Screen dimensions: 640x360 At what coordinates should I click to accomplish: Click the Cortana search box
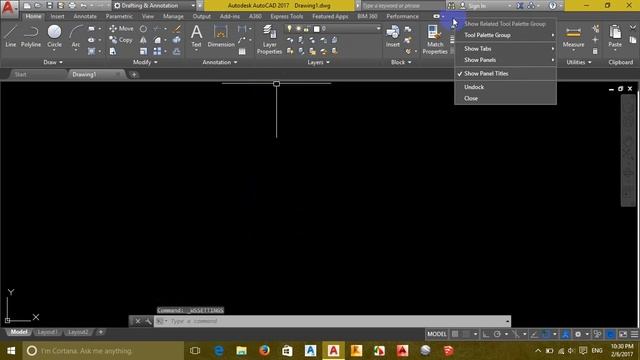[x=103, y=351]
